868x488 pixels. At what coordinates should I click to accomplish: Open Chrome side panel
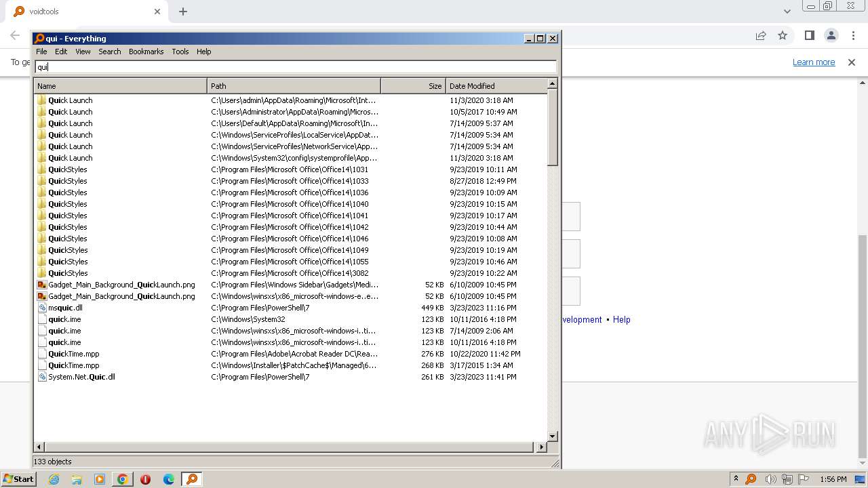[x=810, y=35]
